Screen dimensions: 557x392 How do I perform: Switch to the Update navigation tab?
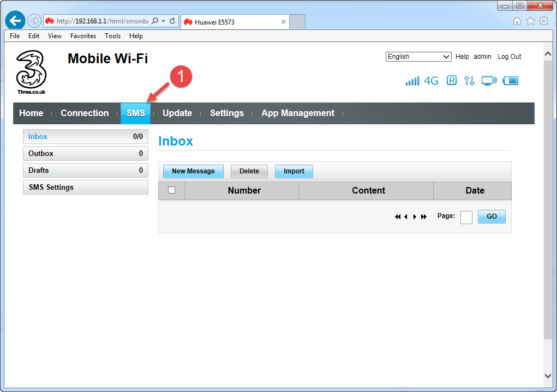pyautogui.click(x=177, y=113)
